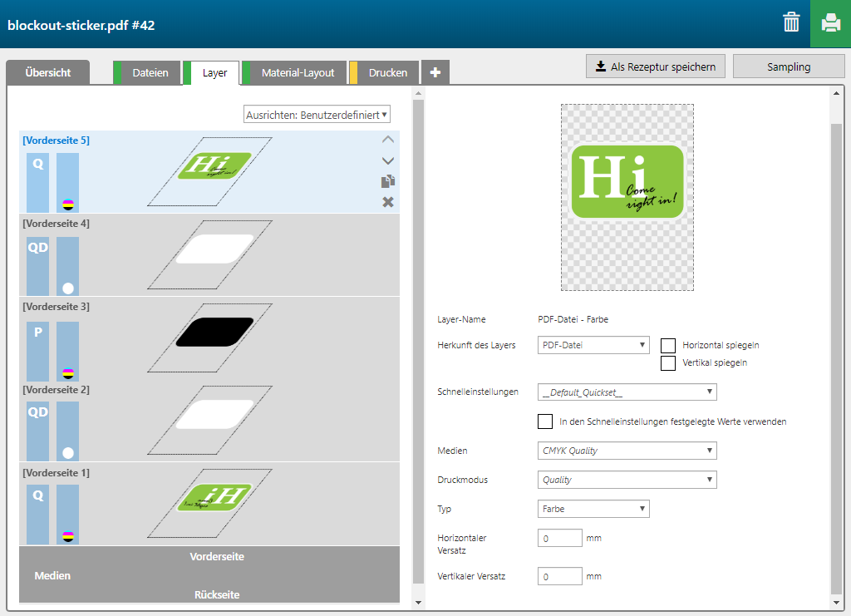Enable Horizontal spiegeln checkbox
Image resolution: width=851 pixels, height=616 pixels.
tap(668, 345)
